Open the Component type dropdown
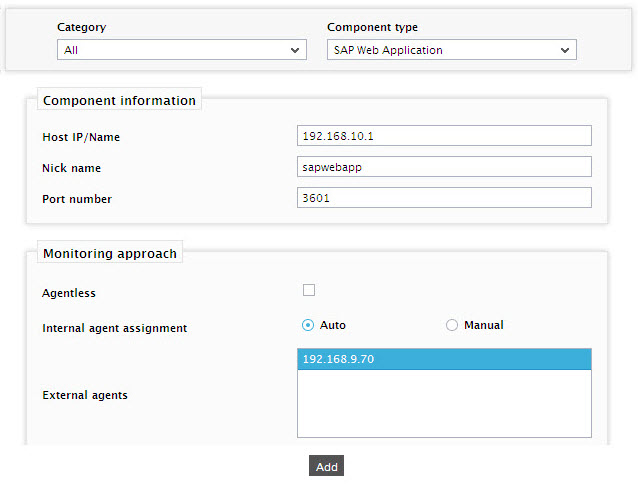 (452, 50)
